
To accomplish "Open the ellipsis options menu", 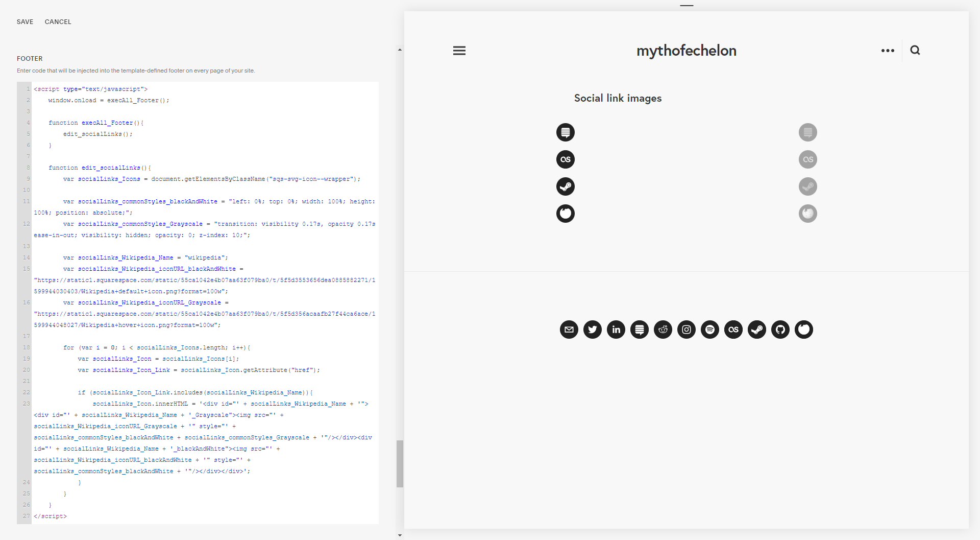I will tap(888, 50).
